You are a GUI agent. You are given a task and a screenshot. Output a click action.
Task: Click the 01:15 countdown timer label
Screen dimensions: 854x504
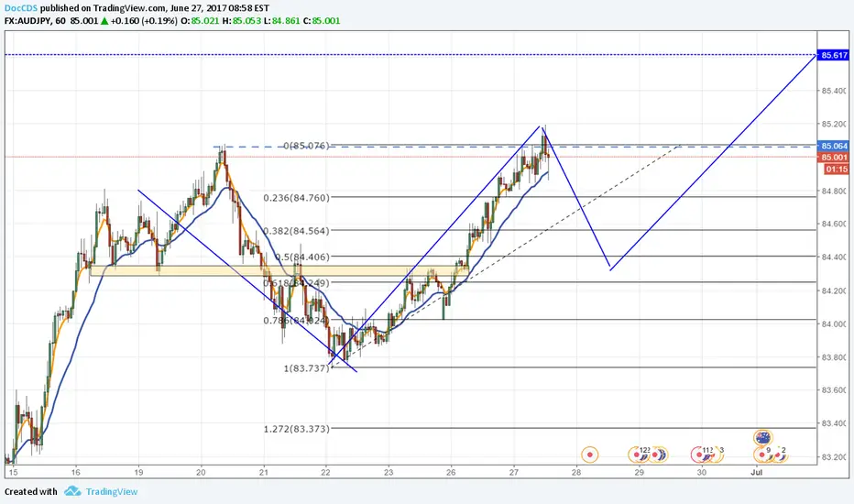837,170
